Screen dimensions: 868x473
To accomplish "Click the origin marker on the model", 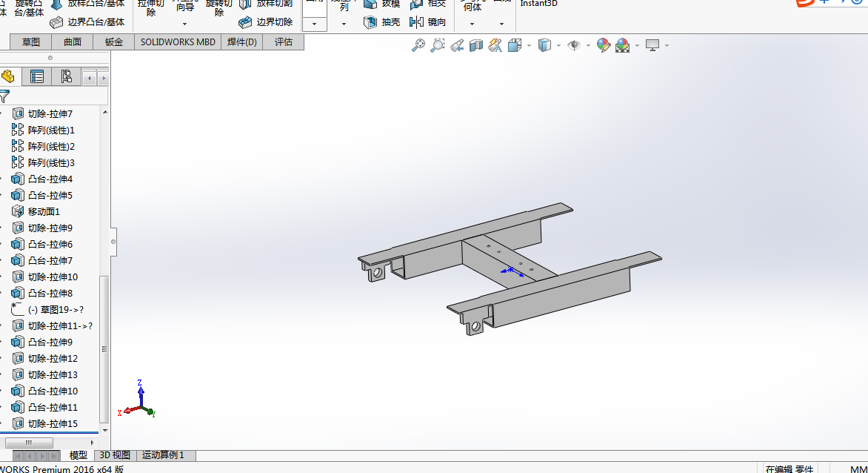I will pyautogui.click(x=512, y=271).
